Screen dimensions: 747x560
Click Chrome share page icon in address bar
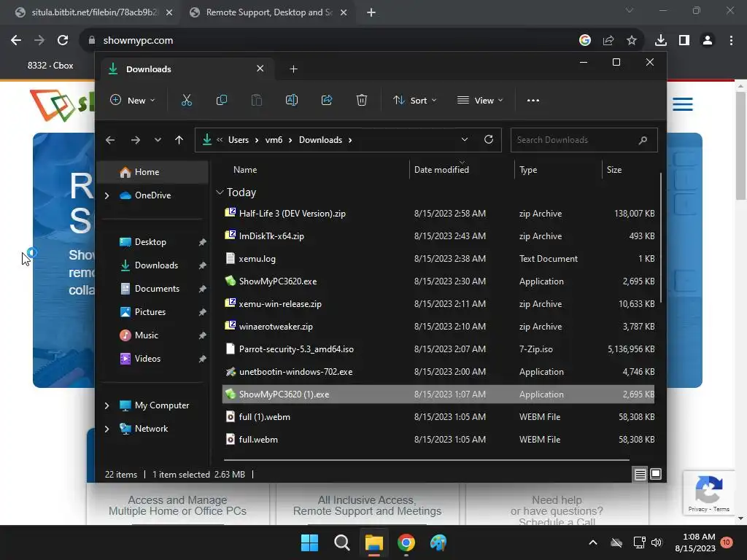pyautogui.click(x=608, y=41)
